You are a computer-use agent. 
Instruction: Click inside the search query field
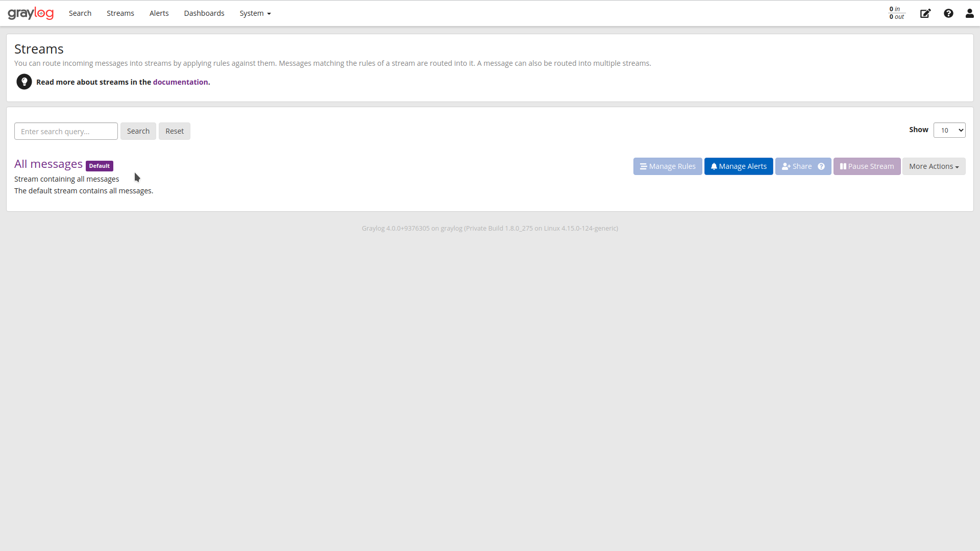[65, 131]
